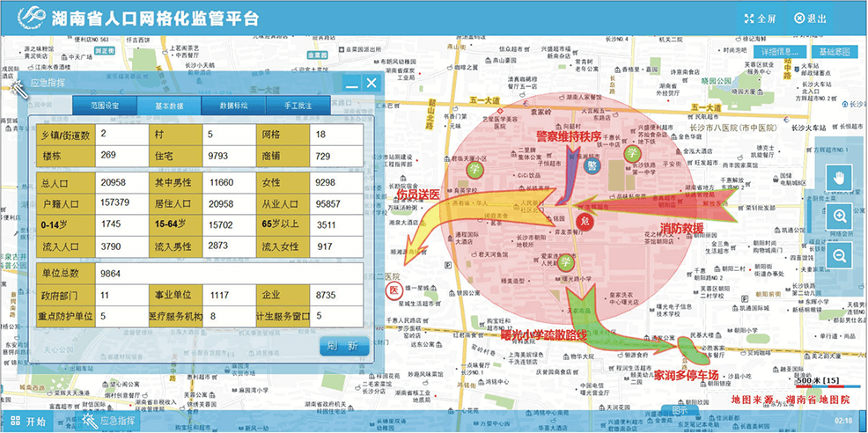Close the 应急指挥 dialog
Image resolution: width=868 pixels, height=433 pixels.
click(371, 83)
